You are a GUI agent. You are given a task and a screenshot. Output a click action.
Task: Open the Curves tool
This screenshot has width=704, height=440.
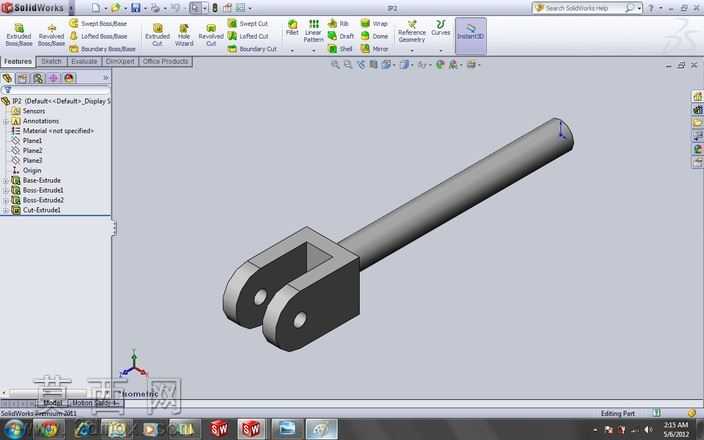[x=440, y=27]
